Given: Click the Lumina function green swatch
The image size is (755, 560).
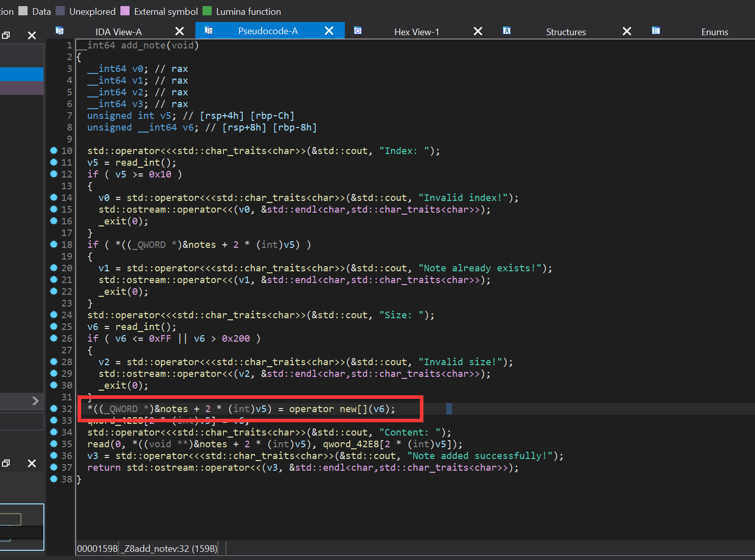Looking at the screenshot, I should coord(207,11).
